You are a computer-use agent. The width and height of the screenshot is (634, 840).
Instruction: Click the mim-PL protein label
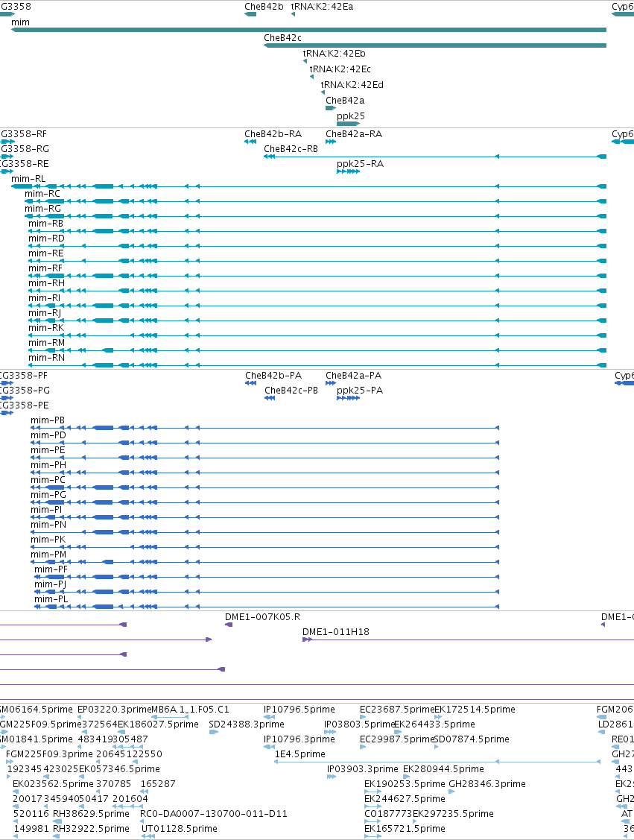pos(51,599)
